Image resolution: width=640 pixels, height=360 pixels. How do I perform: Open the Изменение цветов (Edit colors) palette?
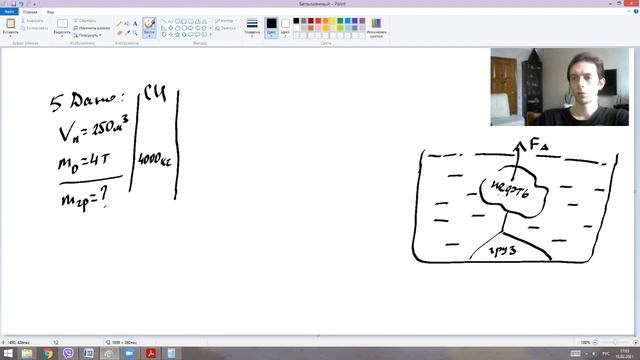coord(376,28)
